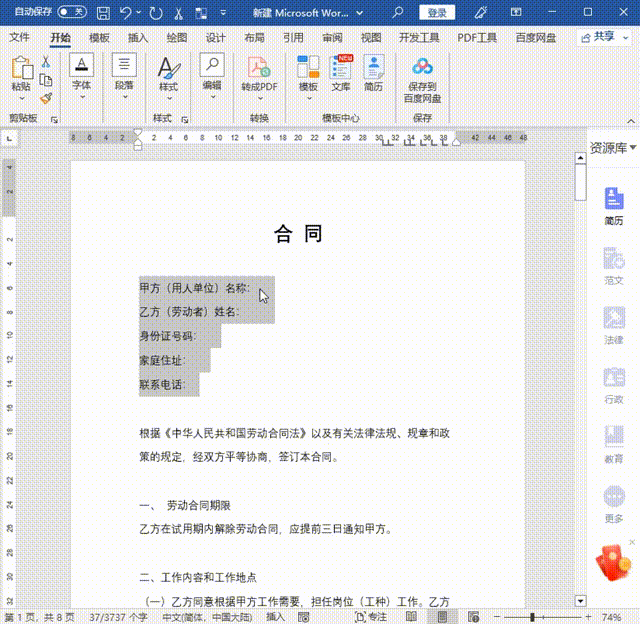
Task: Click the pen/coming soon features icon
Action: [x=481, y=13]
